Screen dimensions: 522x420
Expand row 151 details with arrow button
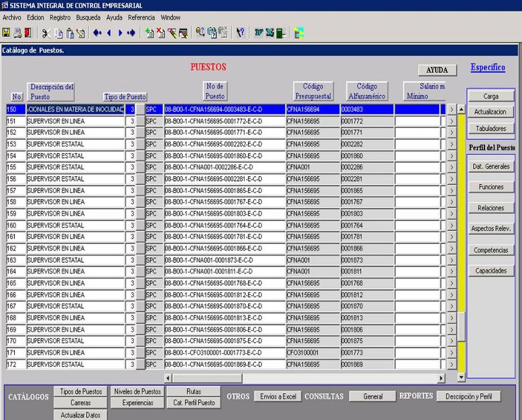click(x=451, y=121)
